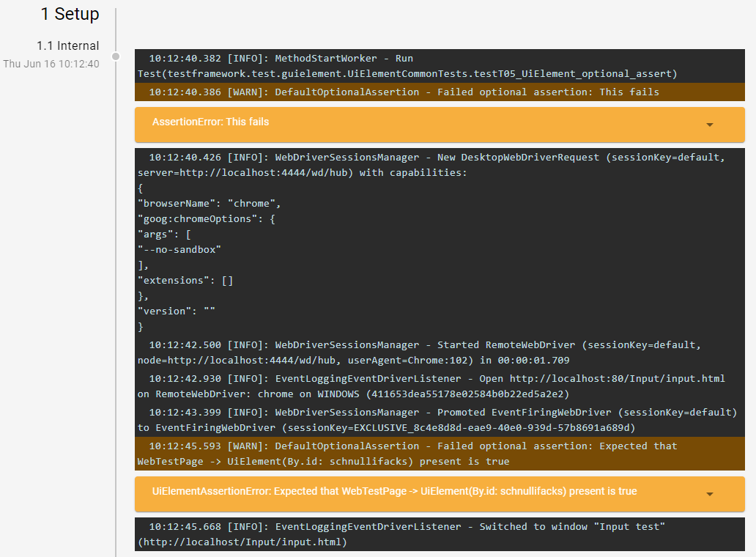Click the "--no-sandbox" argument line
The image size is (756, 557).
click(179, 250)
